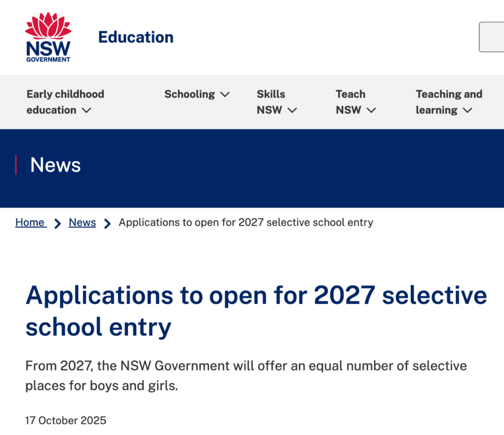Click the 17 October 2025 publication date
Viewport: 504px width, 435px height.
tap(66, 421)
